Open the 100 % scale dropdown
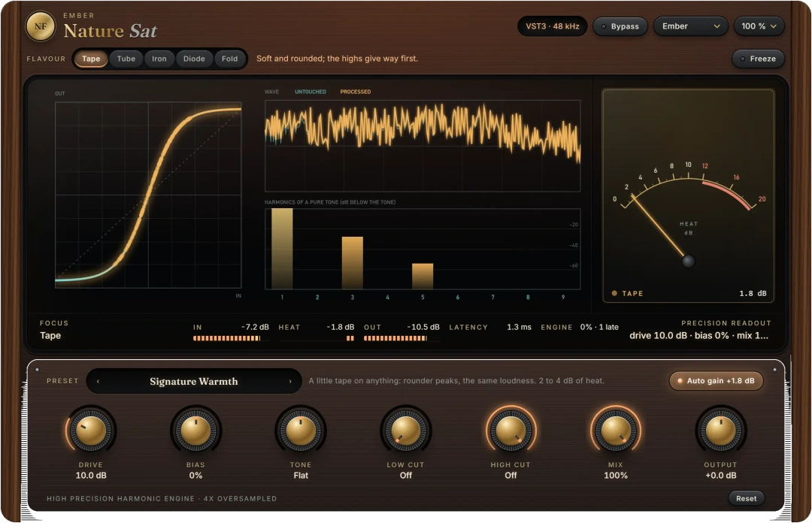Screen dimensions: 812x523 (x=759, y=26)
